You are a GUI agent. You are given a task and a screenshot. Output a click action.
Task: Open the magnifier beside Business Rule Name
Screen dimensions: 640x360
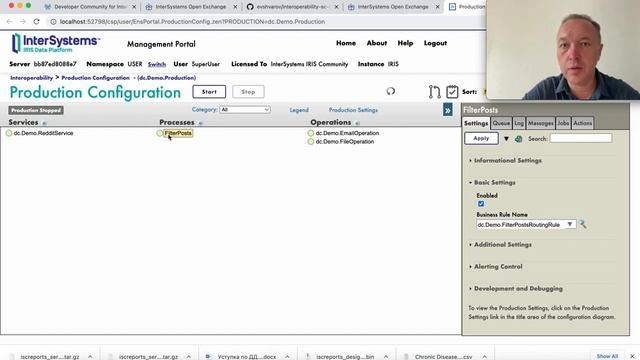(583, 224)
